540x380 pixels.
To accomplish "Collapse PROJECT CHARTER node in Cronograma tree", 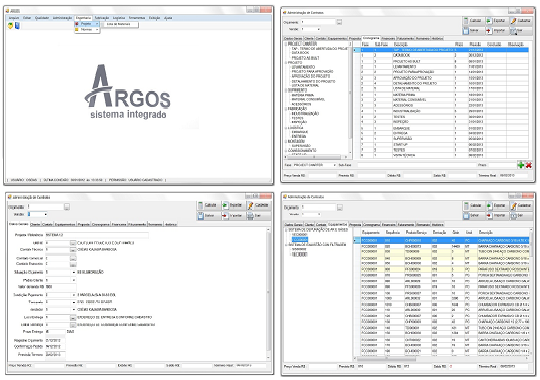I will click(286, 44).
